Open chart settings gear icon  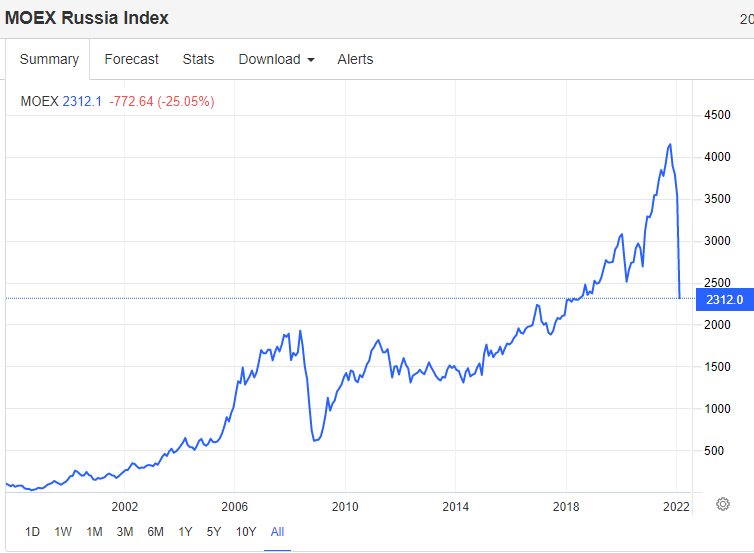click(722, 504)
